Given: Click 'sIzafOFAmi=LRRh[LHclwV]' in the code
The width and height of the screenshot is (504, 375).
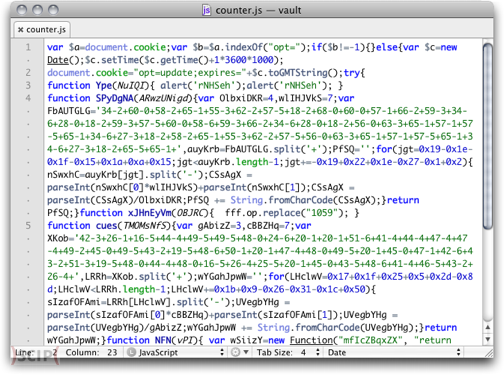Looking at the screenshot, I should (x=109, y=302).
